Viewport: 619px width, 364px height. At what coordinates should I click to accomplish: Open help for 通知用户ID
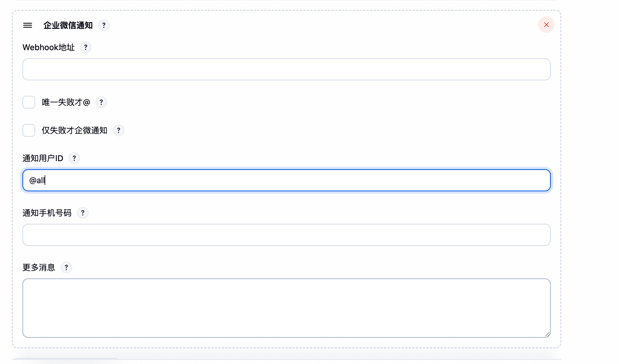pos(74,158)
